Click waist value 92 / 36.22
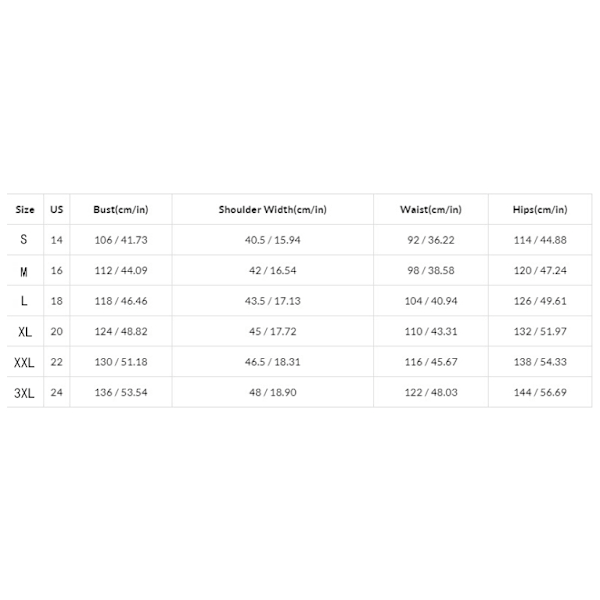This screenshot has width=600, height=600. coord(431,240)
